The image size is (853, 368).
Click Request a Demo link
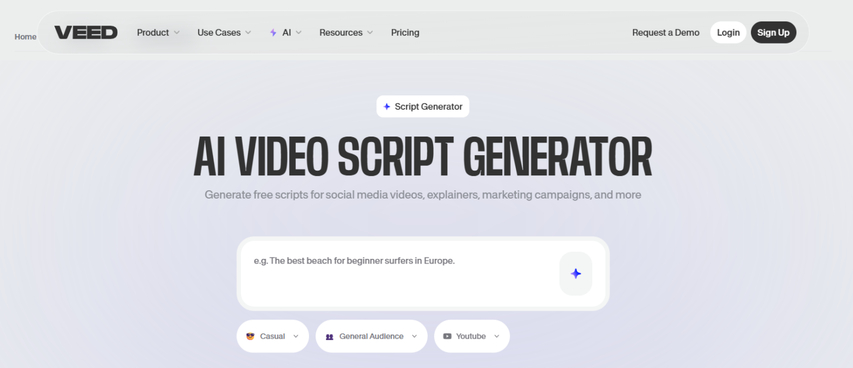pos(666,33)
